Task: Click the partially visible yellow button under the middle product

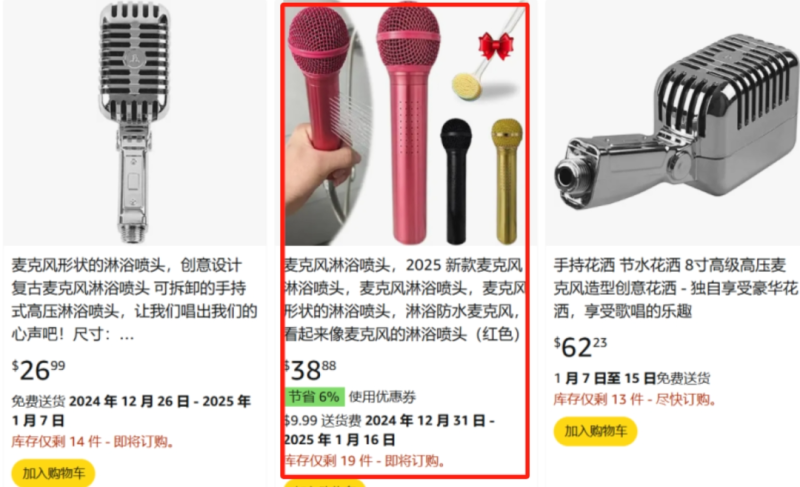Action: tap(325, 483)
